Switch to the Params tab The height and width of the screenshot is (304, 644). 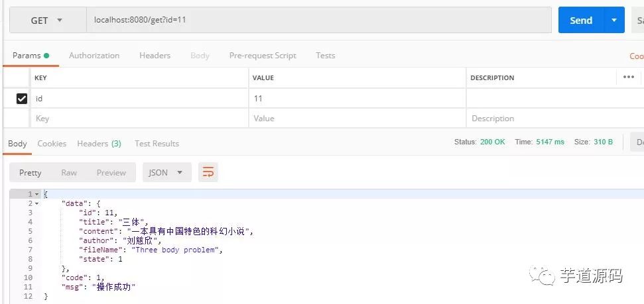[31, 56]
